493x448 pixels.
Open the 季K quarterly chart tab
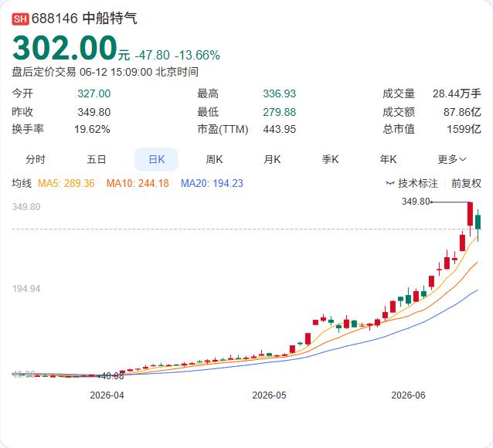click(x=330, y=159)
